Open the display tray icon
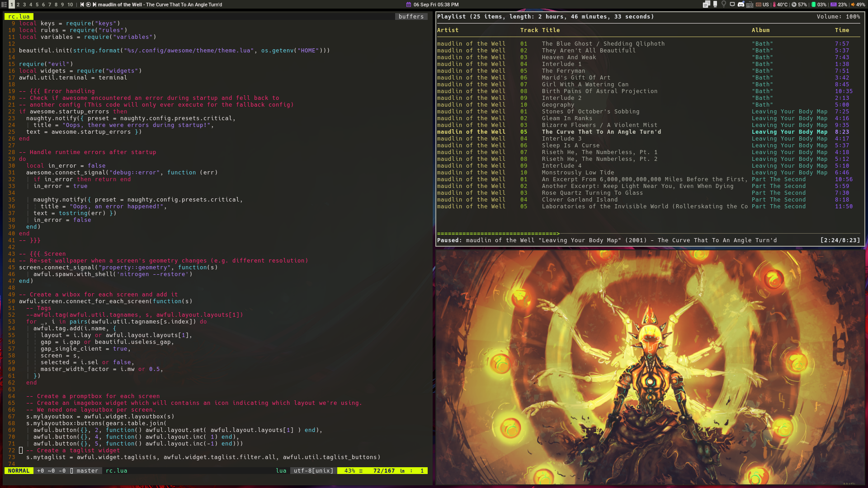This screenshot has height=488, width=868. tap(732, 5)
